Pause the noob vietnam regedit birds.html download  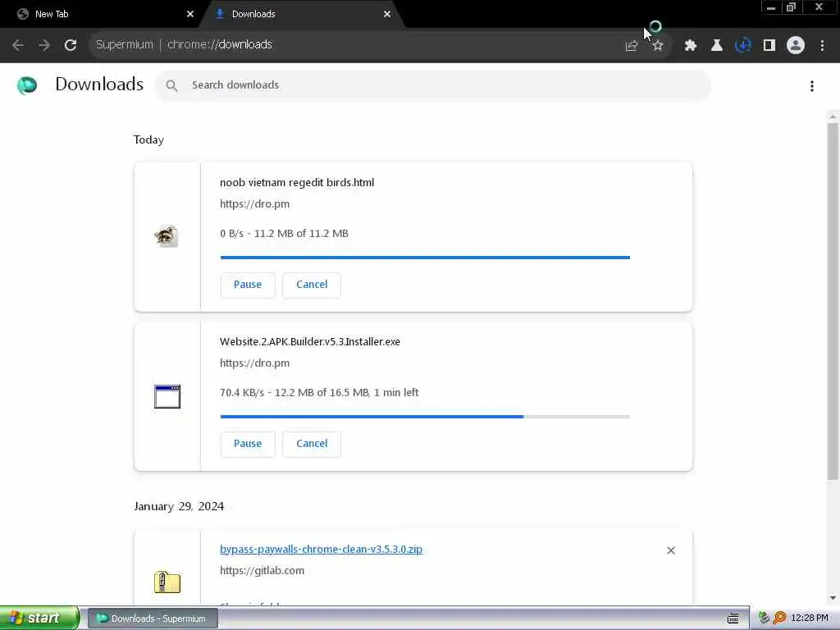(248, 285)
